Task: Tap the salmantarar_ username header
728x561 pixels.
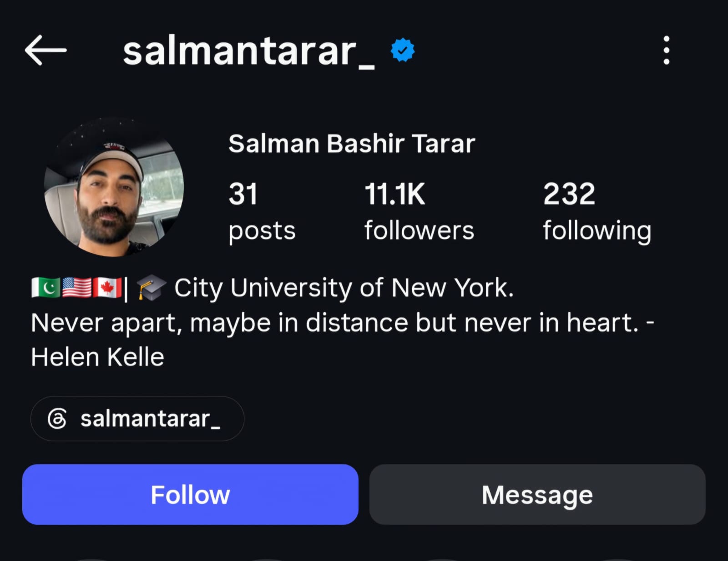Action: pyautogui.click(x=249, y=51)
